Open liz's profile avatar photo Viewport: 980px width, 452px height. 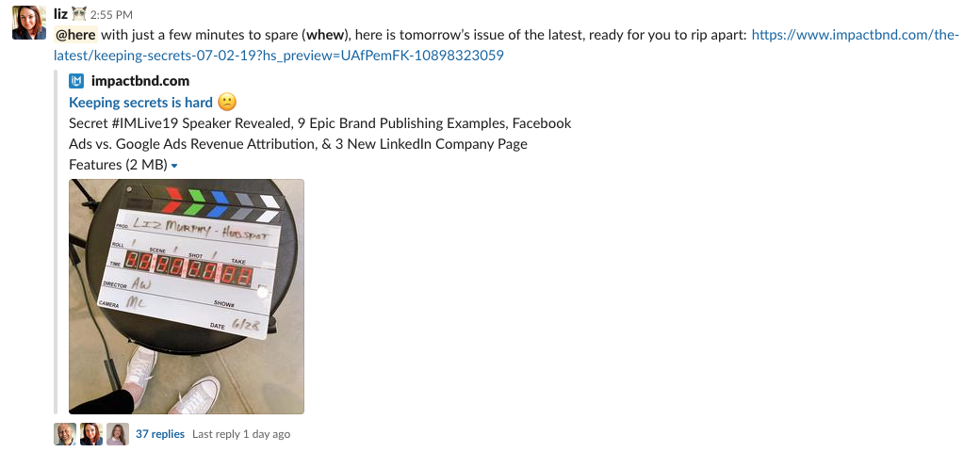[29, 23]
